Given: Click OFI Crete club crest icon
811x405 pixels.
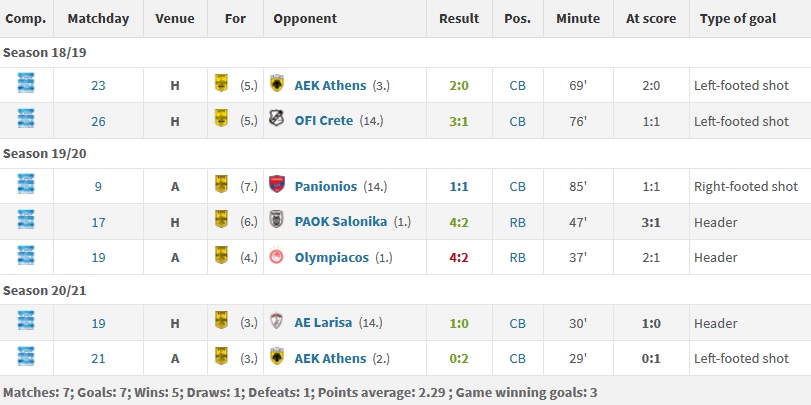Looking at the screenshot, I should 277,118.
